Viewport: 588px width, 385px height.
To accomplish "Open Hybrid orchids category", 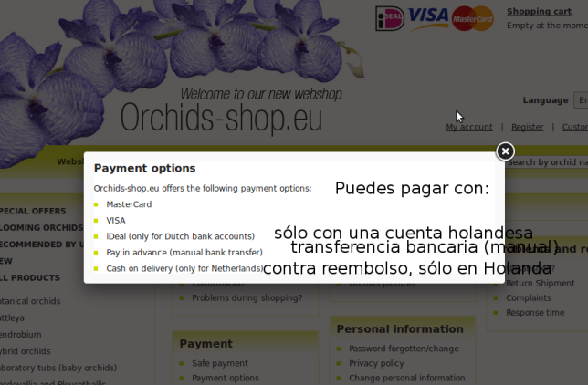I will pos(26,351).
